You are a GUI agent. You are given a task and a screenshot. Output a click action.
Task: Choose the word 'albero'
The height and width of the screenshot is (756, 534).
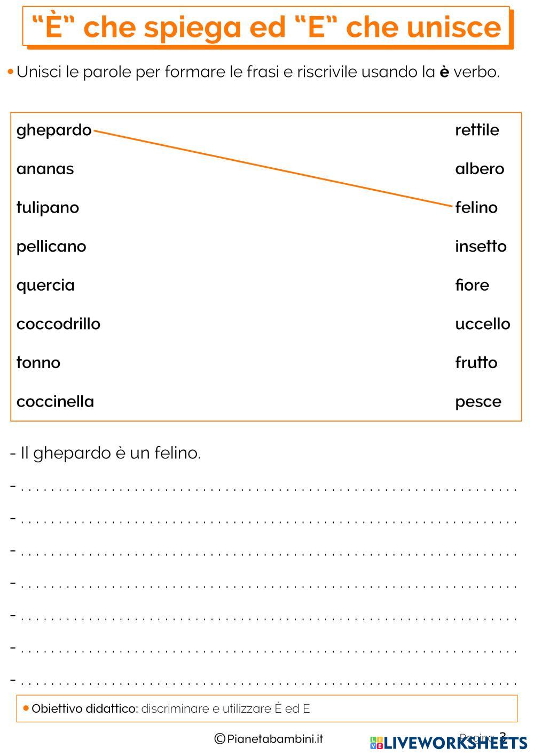480,169
